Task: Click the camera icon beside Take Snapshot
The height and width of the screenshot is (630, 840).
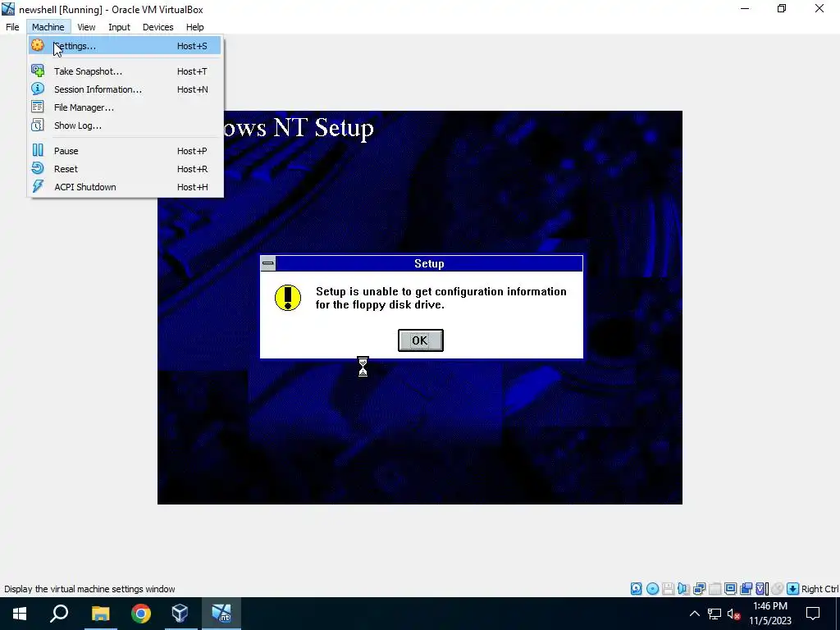Action: pyautogui.click(x=38, y=71)
